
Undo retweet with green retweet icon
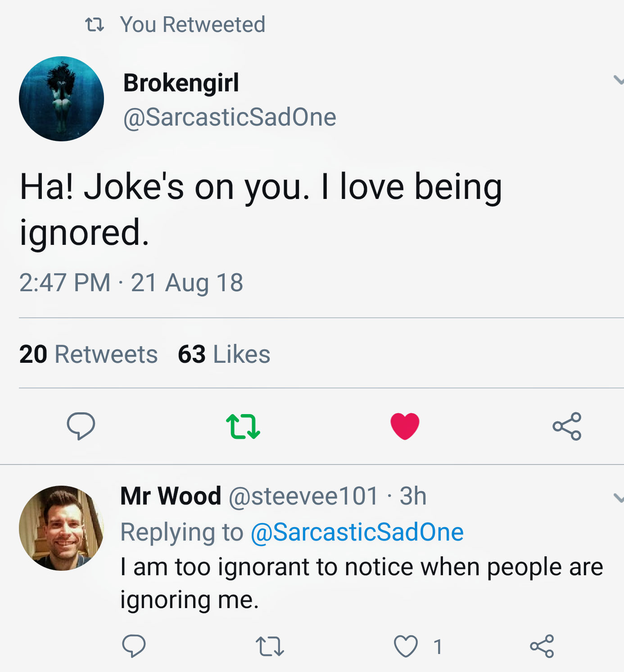pyautogui.click(x=243, y=426)
